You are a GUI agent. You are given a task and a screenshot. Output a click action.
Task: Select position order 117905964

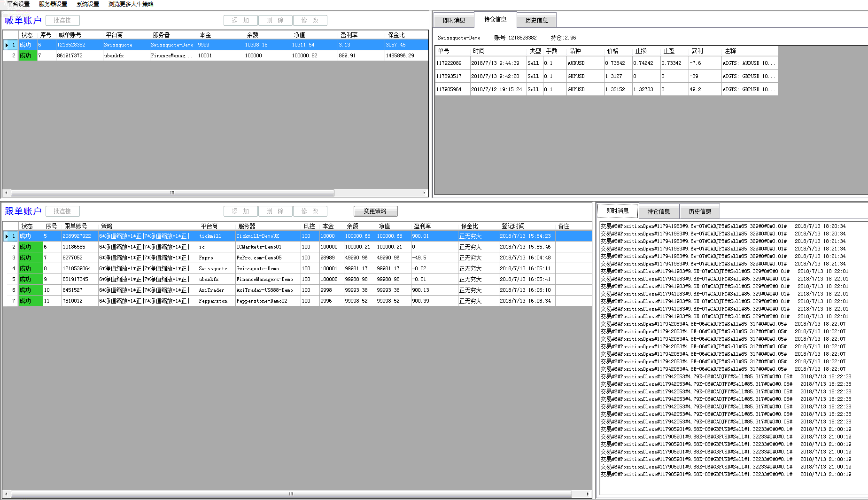(x=452, y=89)
